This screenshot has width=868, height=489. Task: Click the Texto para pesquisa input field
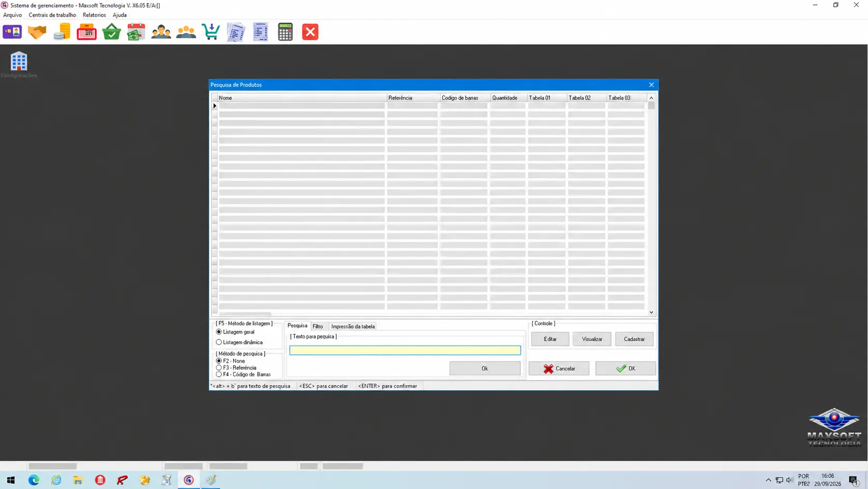coord(405,350)
